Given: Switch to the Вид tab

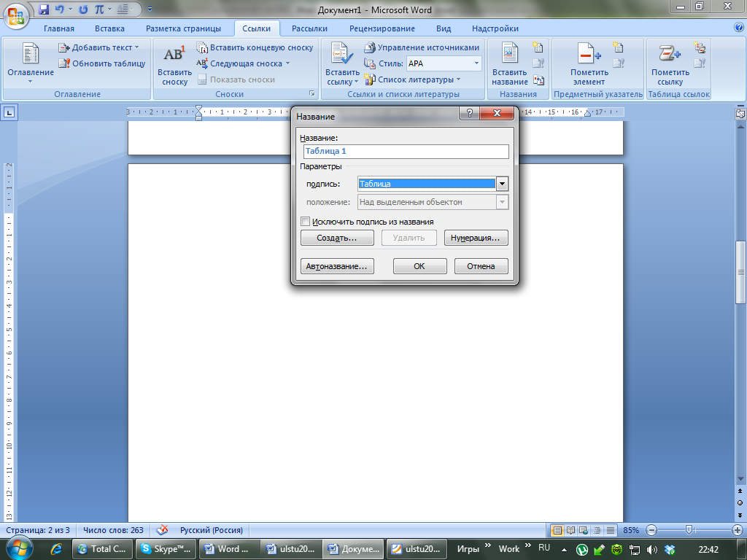Looking at the screenshot, I should click(444, 28).
